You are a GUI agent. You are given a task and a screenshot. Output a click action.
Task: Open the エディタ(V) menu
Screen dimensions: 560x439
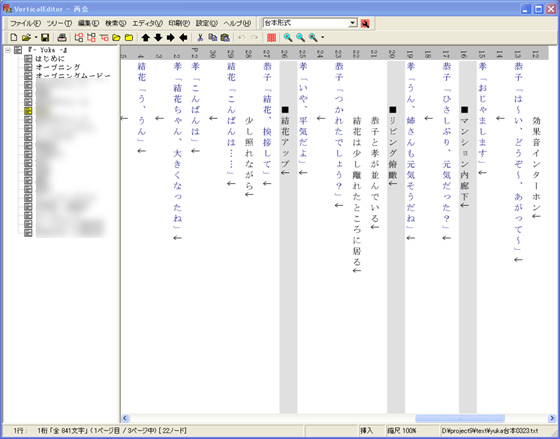[x=147, y=24]
